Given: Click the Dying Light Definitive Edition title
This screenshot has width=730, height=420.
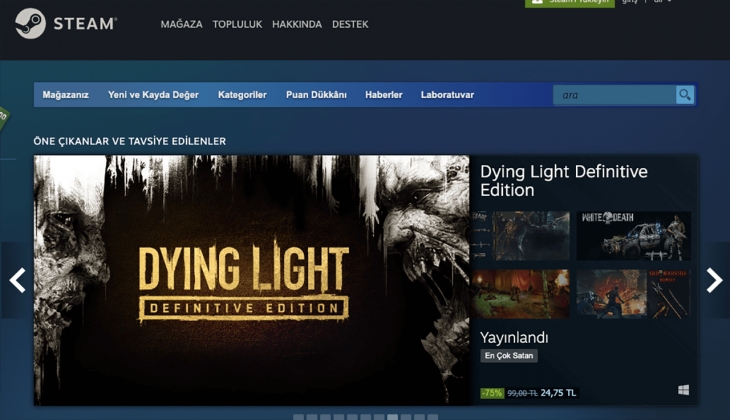Looking at the screenshot, I should click(564, 181).
